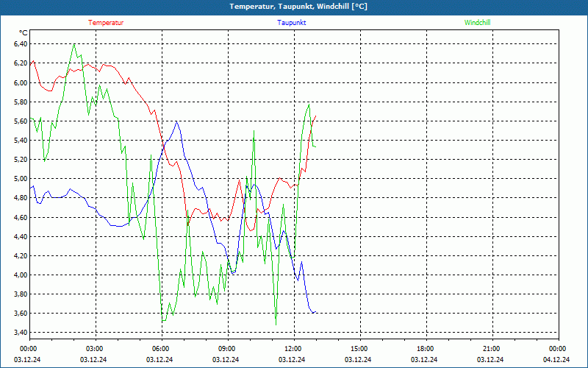Click the 4,60 y-axis value
This screenshot has width=588, height=368.
coord(21,217)
